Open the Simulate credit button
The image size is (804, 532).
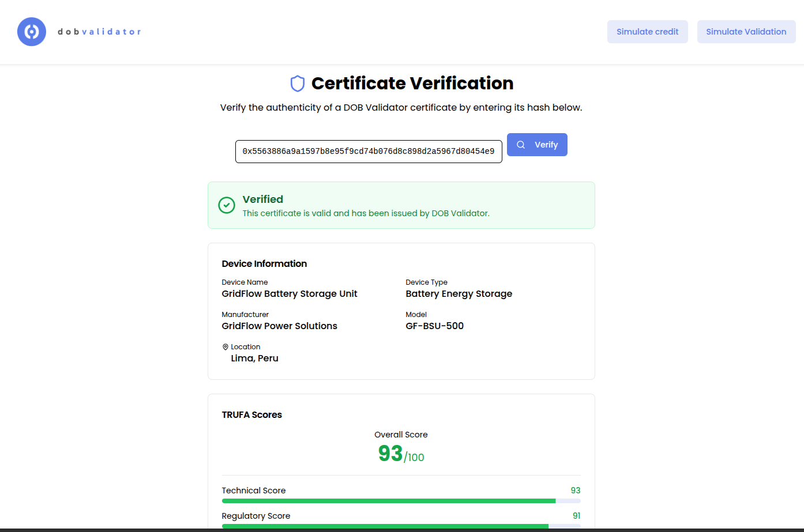coord(647,32)
